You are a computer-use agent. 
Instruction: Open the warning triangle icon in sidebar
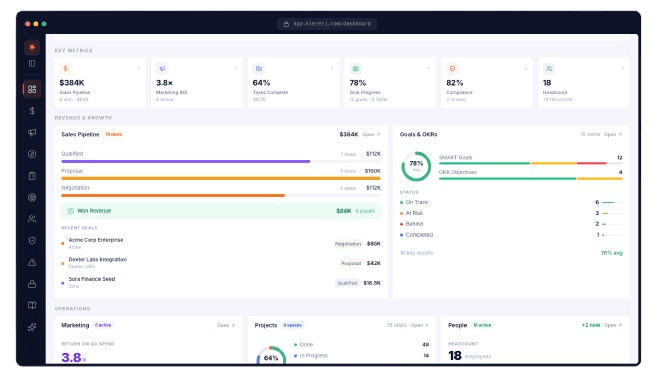[x=32, y=262]
